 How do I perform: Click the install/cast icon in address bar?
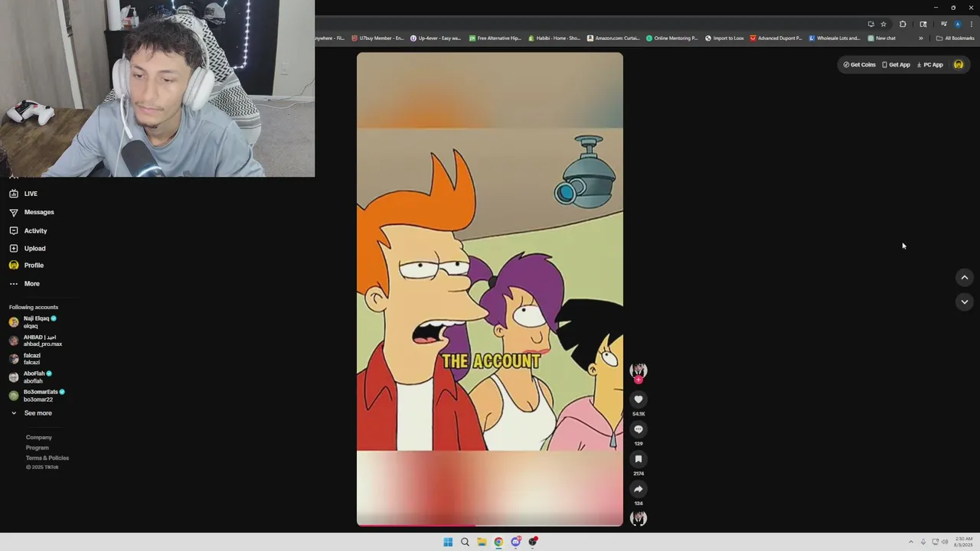point(871,24)
